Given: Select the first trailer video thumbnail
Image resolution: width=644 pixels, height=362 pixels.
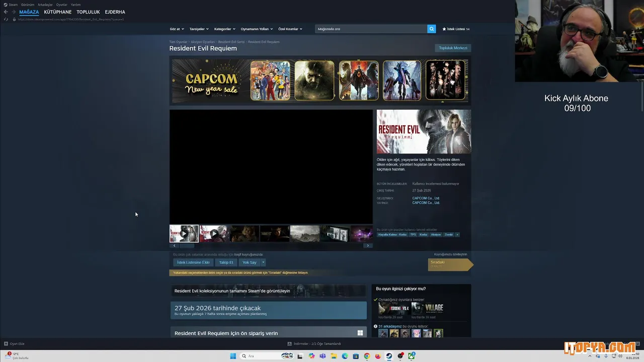Looking at the screenshot, I should (x=184, y=233).
